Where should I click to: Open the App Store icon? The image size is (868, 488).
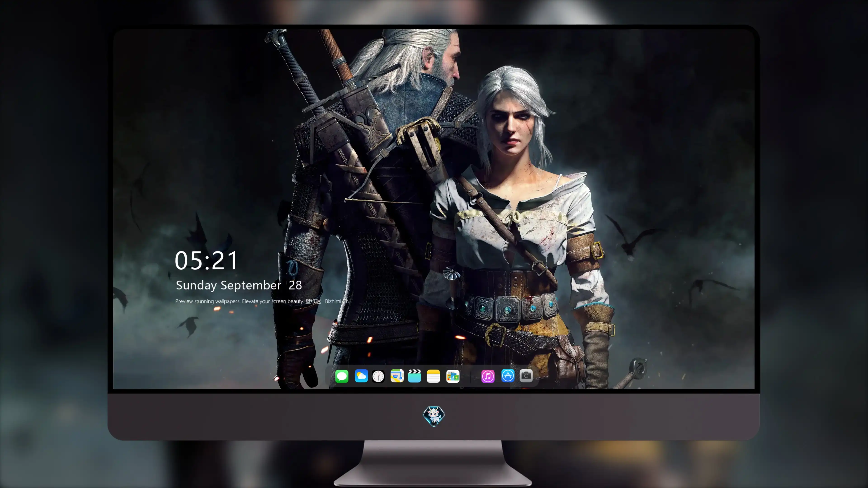point(508,375)
